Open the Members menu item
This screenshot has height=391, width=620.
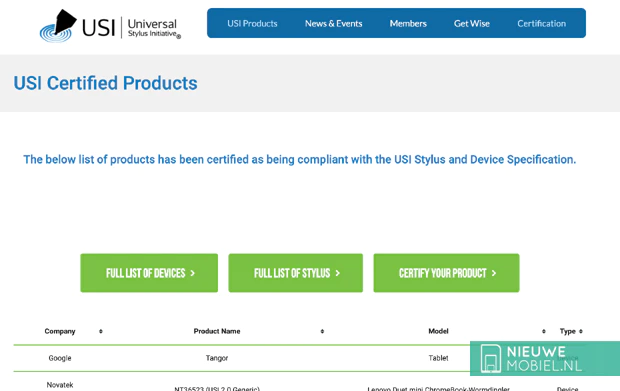[x=408, y=23]
